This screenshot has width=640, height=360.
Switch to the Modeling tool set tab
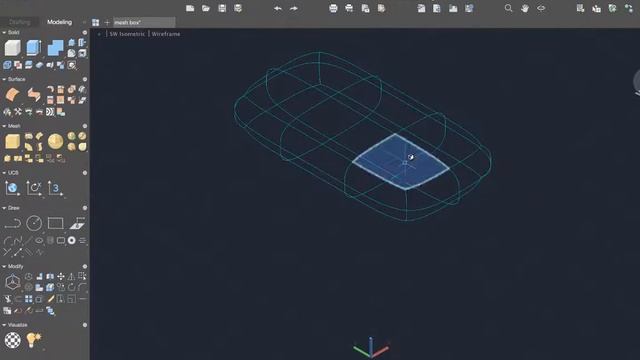pos(59,22)
